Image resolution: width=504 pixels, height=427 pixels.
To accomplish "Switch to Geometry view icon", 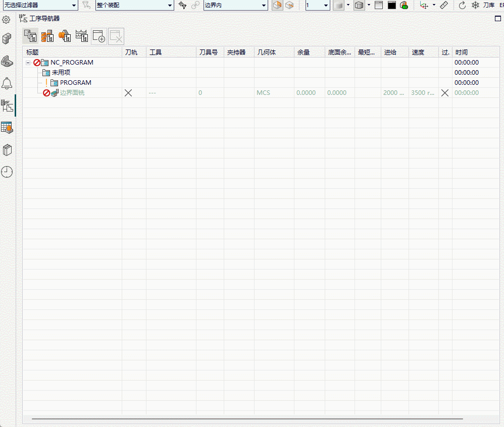I will [x=65, y=36].
